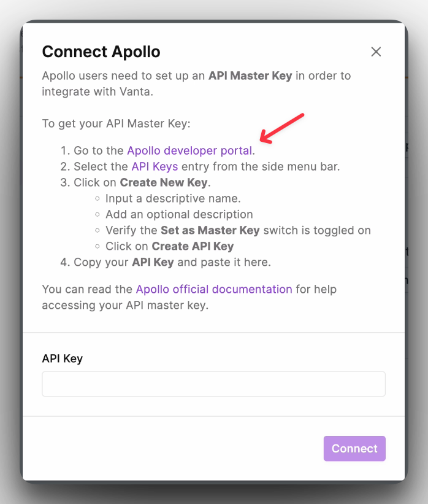
Task: Click the Connect Apollo dialog title
Action: tap(101, 52)
